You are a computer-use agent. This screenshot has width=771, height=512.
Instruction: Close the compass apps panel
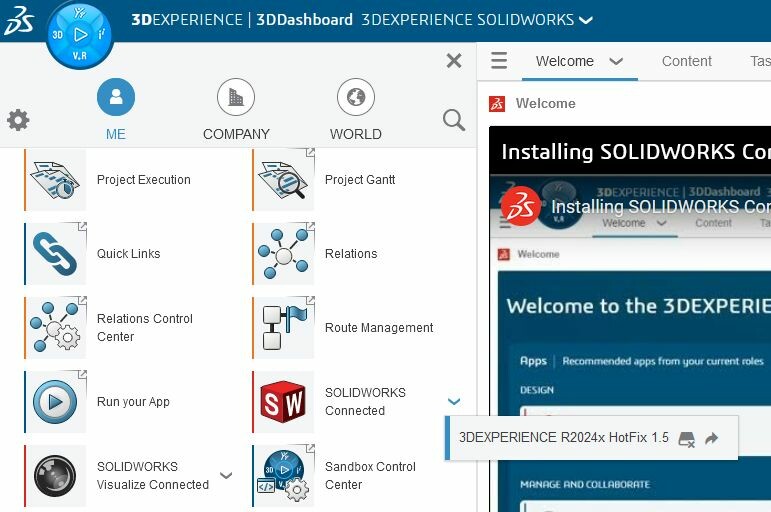pos(454,60)
